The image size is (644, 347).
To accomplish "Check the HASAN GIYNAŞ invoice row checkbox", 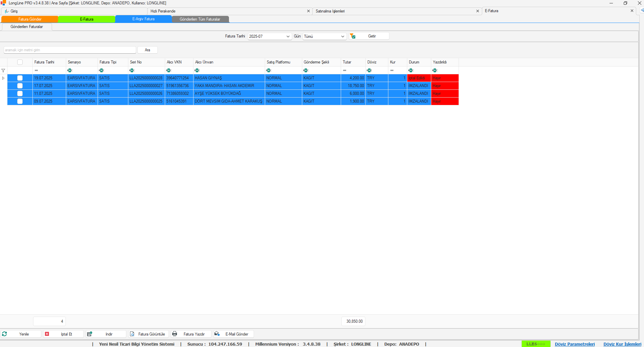I will 20,78.
